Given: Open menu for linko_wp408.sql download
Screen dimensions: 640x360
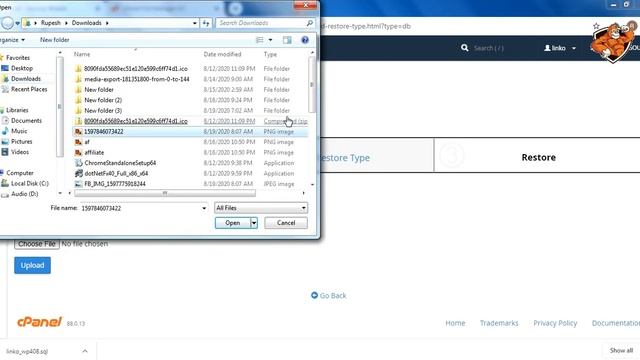Looking at the screenshot, I should coord(85,351).
